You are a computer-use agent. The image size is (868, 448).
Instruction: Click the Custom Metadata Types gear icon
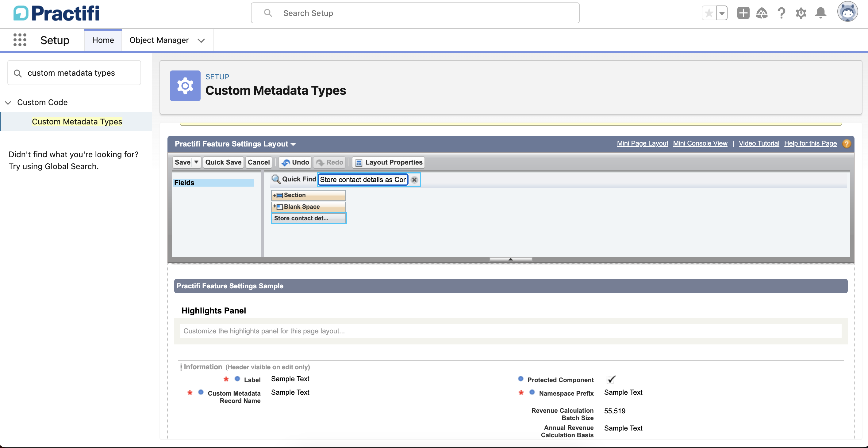pyautogui.click(x=185, y=86)
